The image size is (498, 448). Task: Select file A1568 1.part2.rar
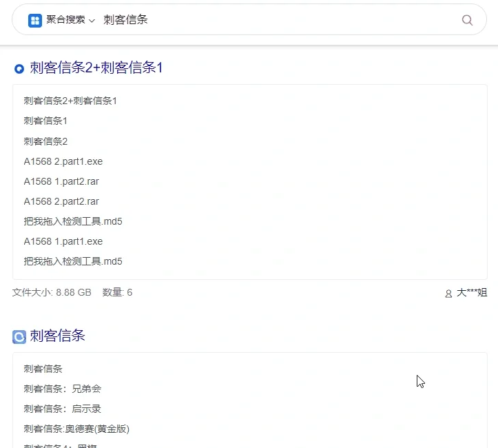pyautogui.click(x=61, y=181)
